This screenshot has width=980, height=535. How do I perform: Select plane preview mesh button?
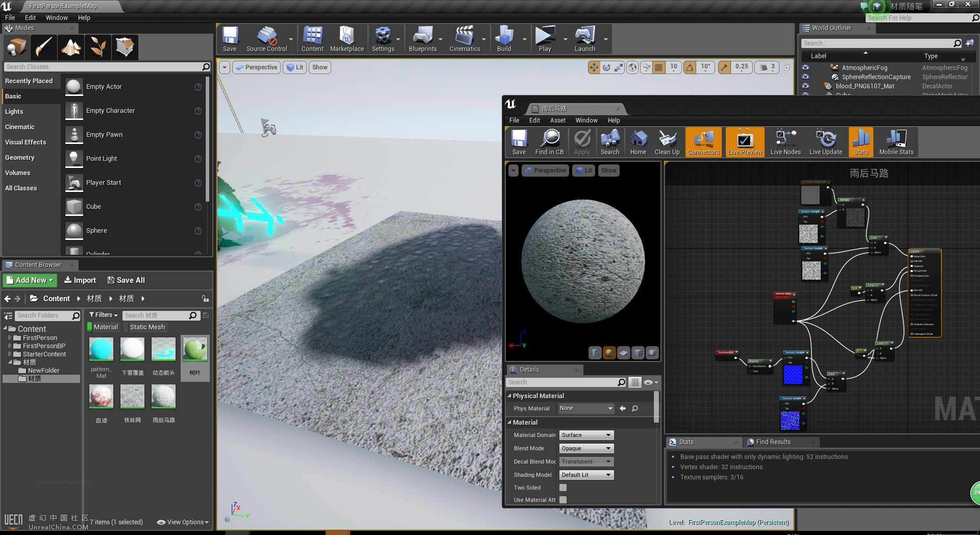623,353
